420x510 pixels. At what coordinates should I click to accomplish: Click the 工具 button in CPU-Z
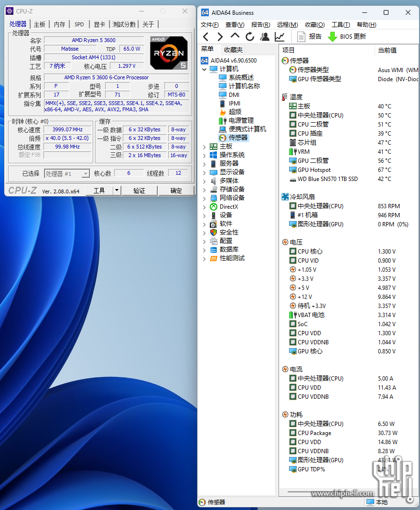[x=99, y=191]
